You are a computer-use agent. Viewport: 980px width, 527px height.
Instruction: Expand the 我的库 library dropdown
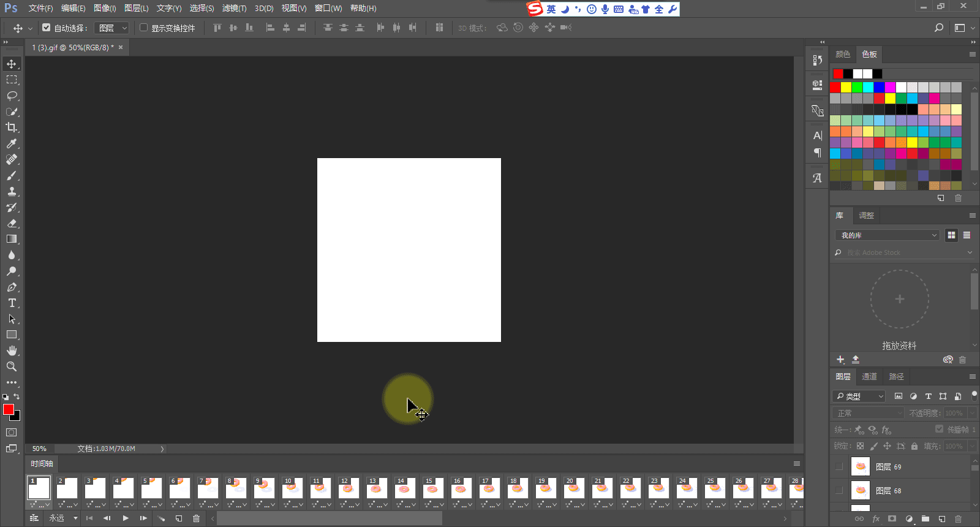(886, 235)
